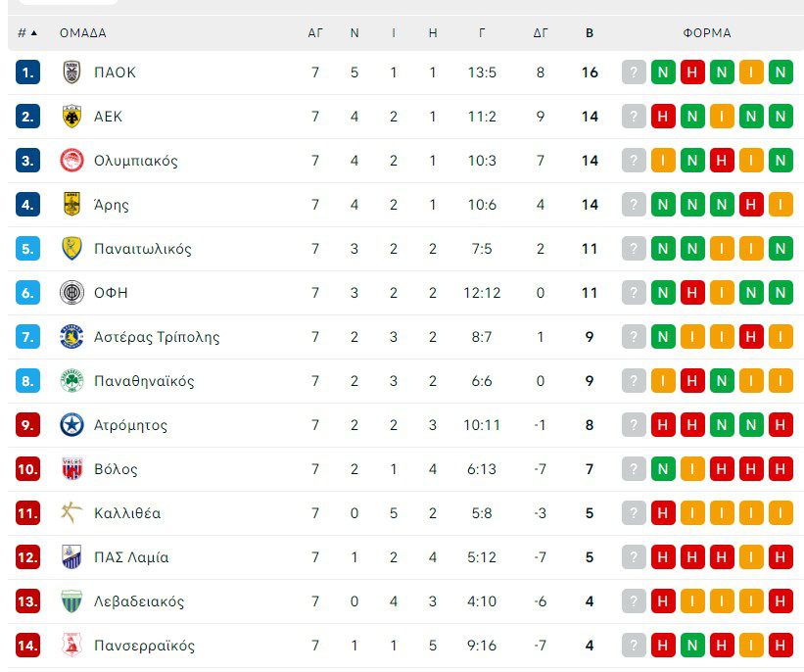The width and height of the screenshot is (804, 672).
Task: Click the red Η form badge next to ? for ΑΕΚ
Action: pos(664,117)
